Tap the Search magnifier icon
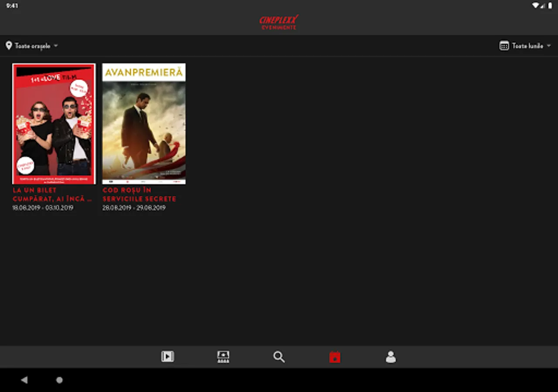Image resolution: width=558 pixels, height=392 pixels. point(279,357)
